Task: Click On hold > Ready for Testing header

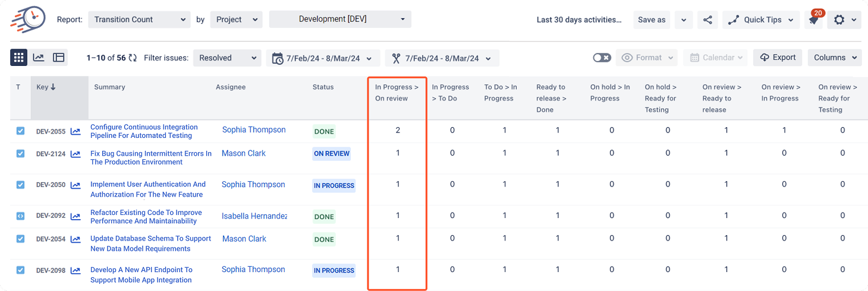Action: pos(661,98)
